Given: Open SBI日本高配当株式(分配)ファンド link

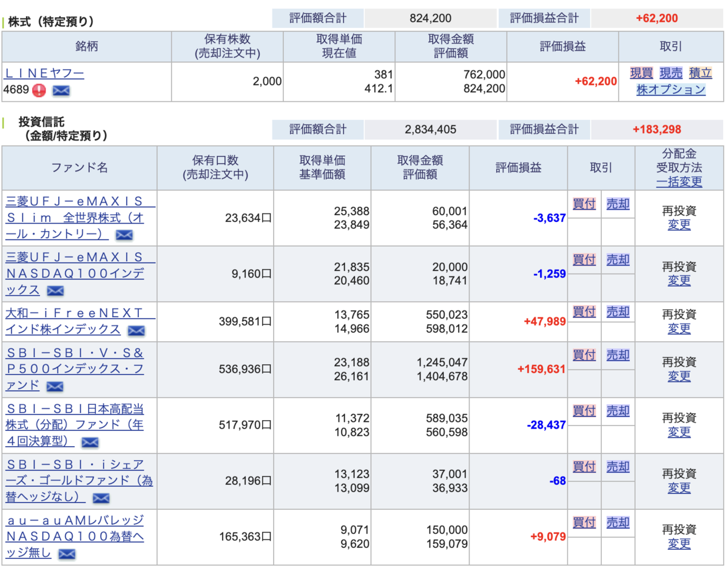Looking at the screenshot, I should pos(75,424).
